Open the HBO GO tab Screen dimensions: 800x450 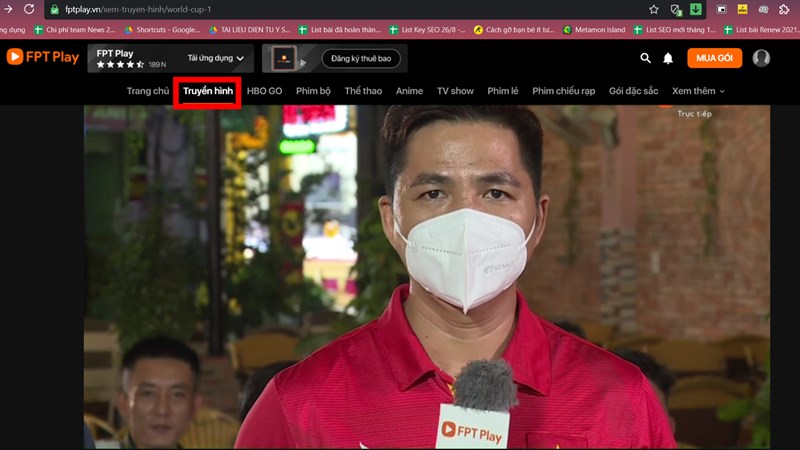(x=264, y=91)
